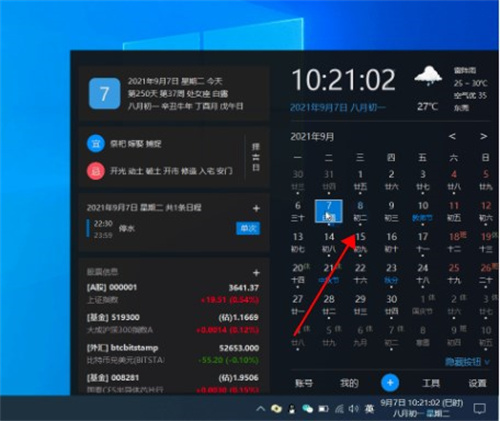
Task: Select the 000001 上证指数 stock row
Action: [173, 293]
